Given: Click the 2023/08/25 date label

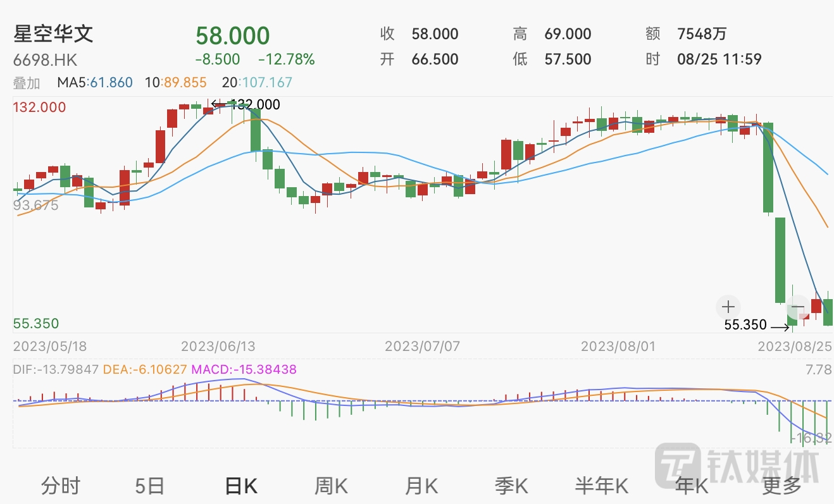Looking at the screenshot, I should tap(795, 347).
